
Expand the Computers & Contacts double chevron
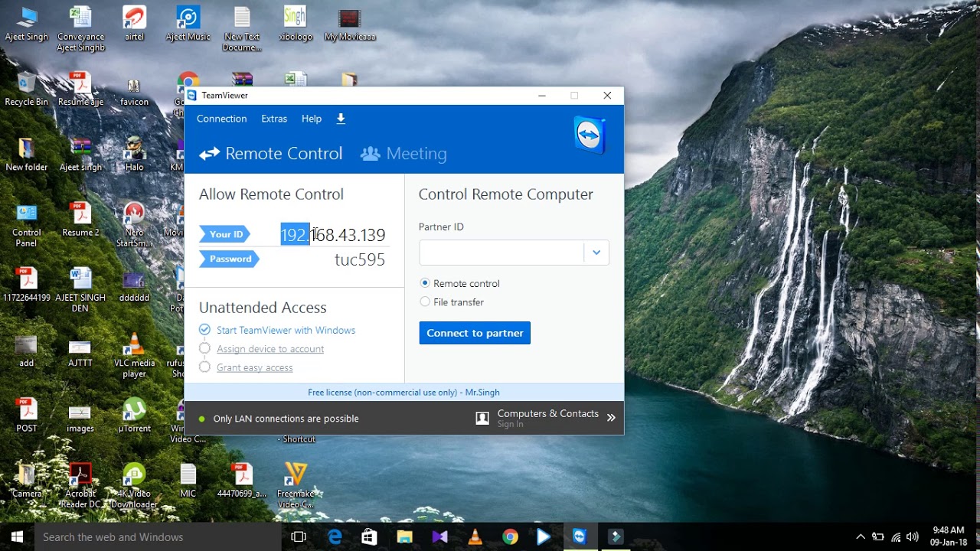click(x=611, y=418)
